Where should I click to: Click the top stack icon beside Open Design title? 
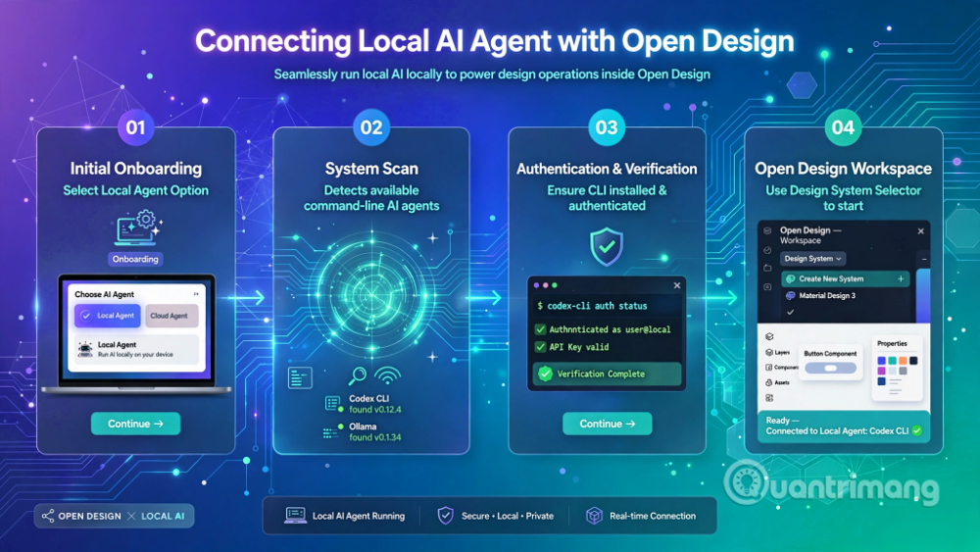767,230
